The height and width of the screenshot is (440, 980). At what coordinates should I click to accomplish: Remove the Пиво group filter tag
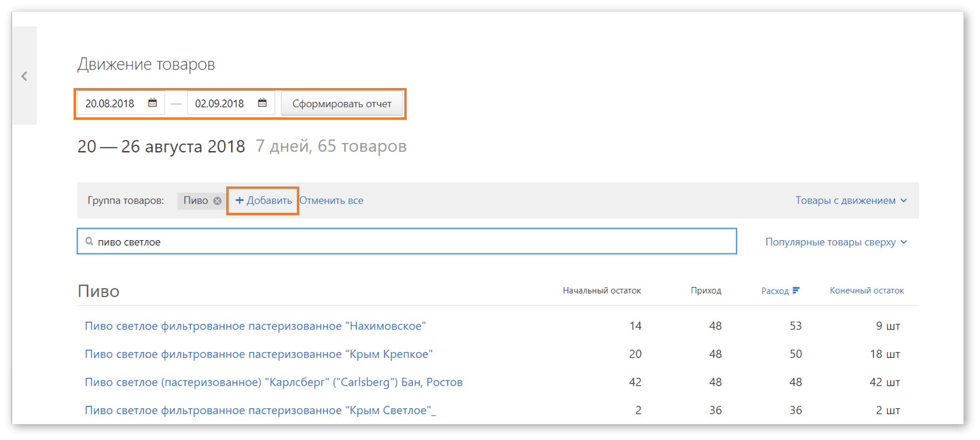[x=217, y=201]
